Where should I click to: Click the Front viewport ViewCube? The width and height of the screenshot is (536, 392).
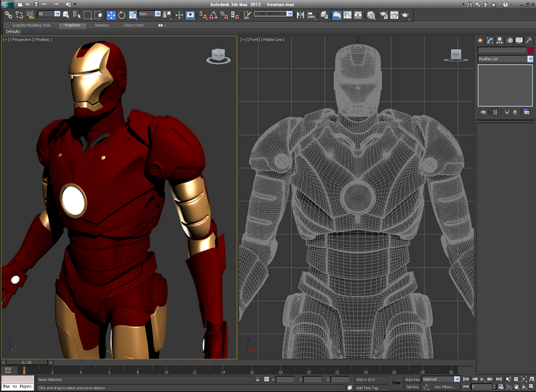pos(456,56)
